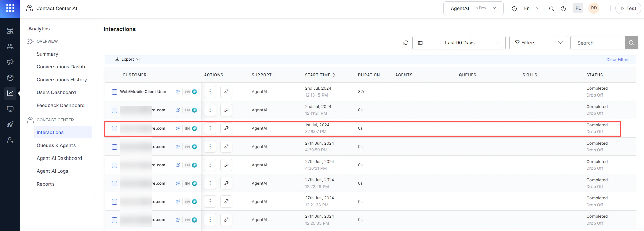This screenshot has width=644, height=231.
Task: Click the Test button
Action: pyautogui.click(x=628, y=8)
